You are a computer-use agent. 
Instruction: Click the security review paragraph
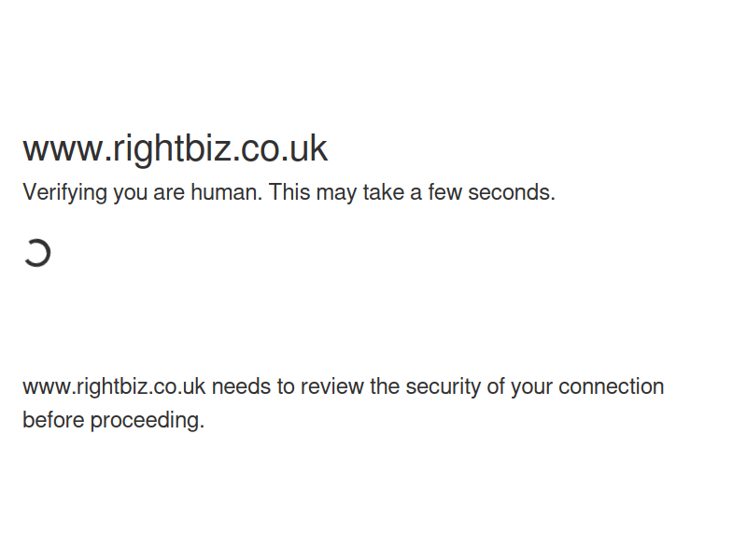343,403
